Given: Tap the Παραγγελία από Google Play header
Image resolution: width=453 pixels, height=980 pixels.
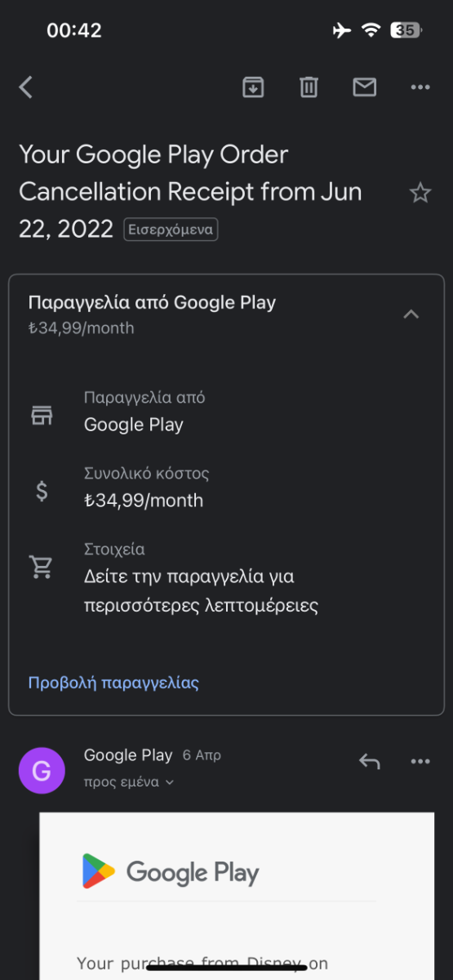Looking at the screenshot, I should coord(152,302).
